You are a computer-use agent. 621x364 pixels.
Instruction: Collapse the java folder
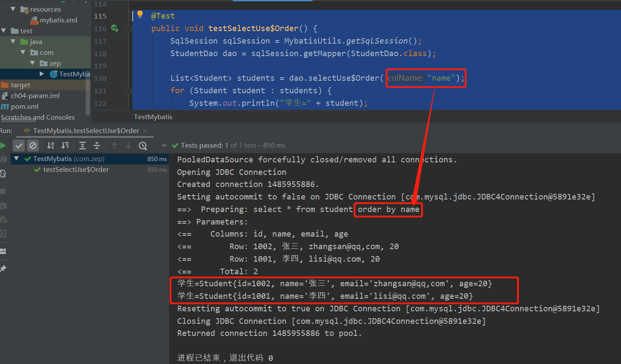(13, 41)
